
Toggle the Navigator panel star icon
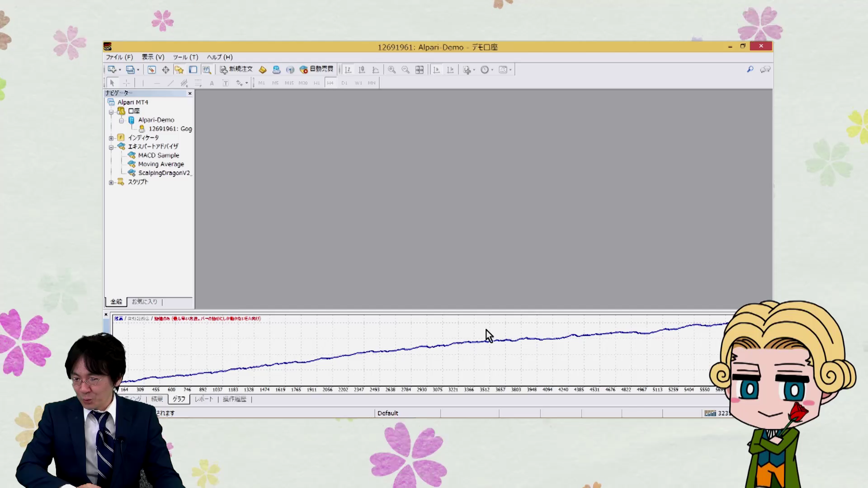point(179,70)
